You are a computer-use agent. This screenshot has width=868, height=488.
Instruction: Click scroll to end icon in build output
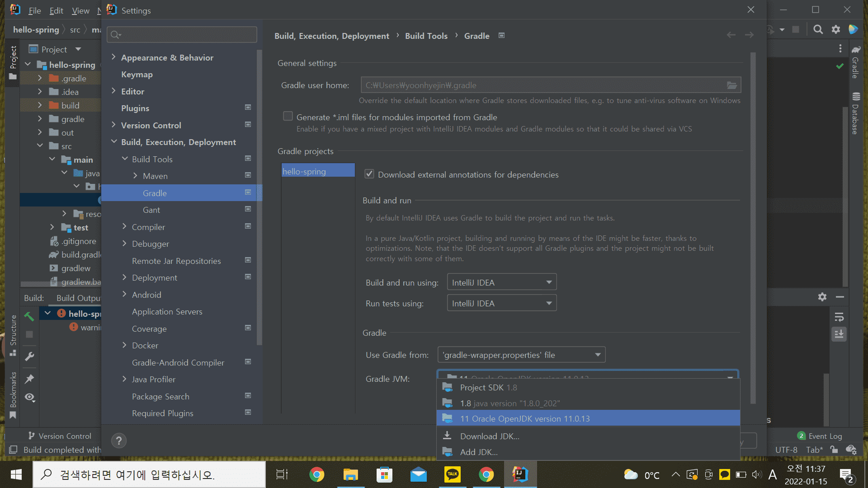click(x=839, y=334)
